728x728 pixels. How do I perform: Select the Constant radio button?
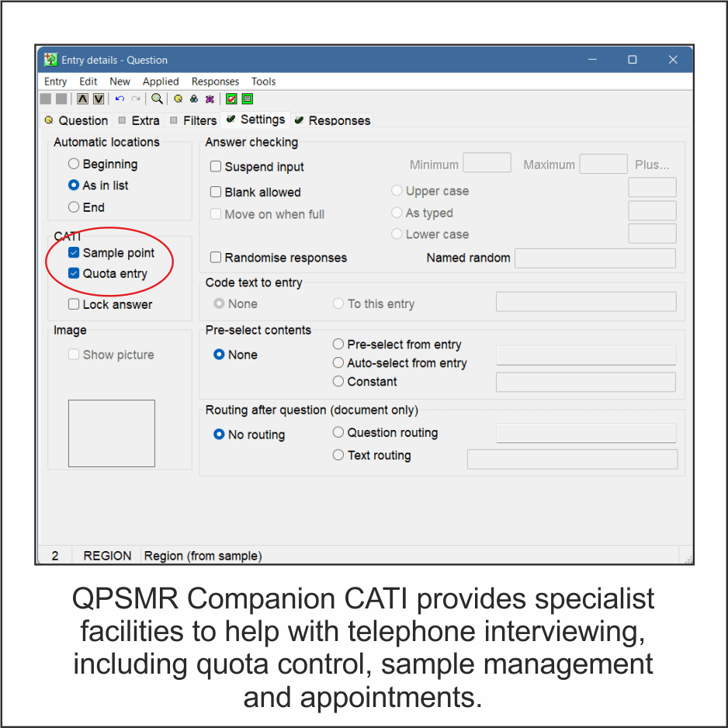tap(338, 381)
